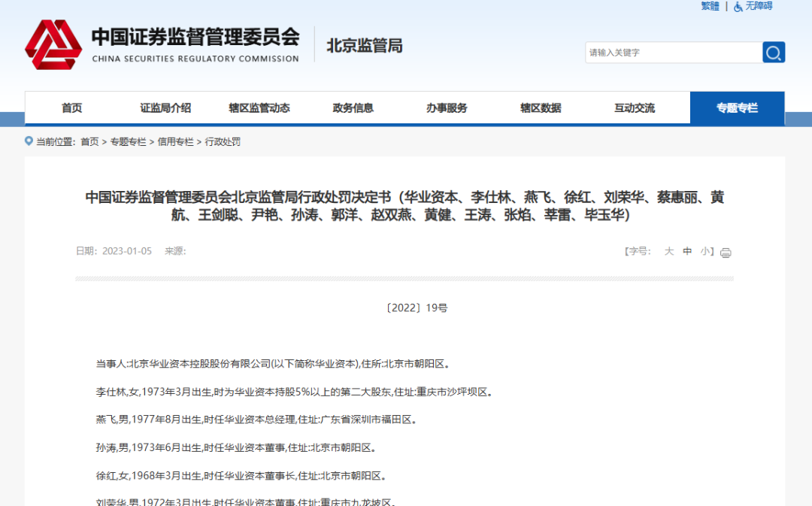Set font size to small (小)

[705, 252]
